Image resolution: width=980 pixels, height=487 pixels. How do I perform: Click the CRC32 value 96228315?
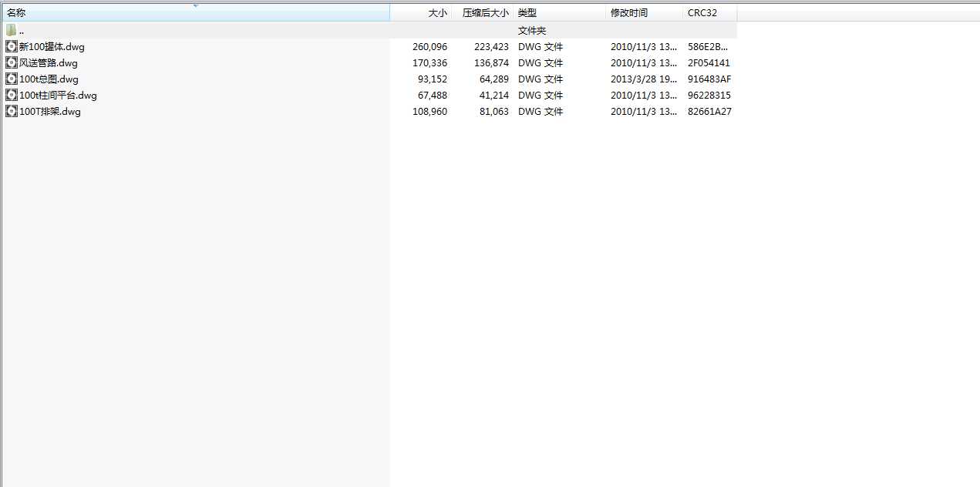709,96
